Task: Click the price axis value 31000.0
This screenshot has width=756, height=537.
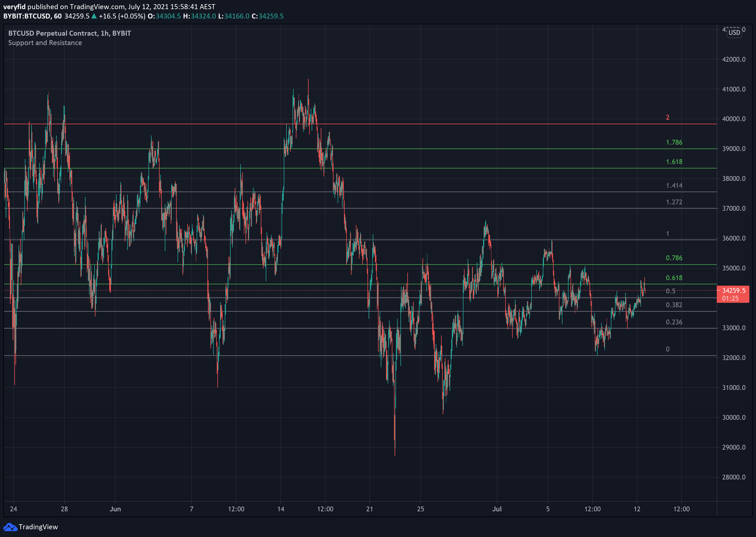Action: (734, 387)
